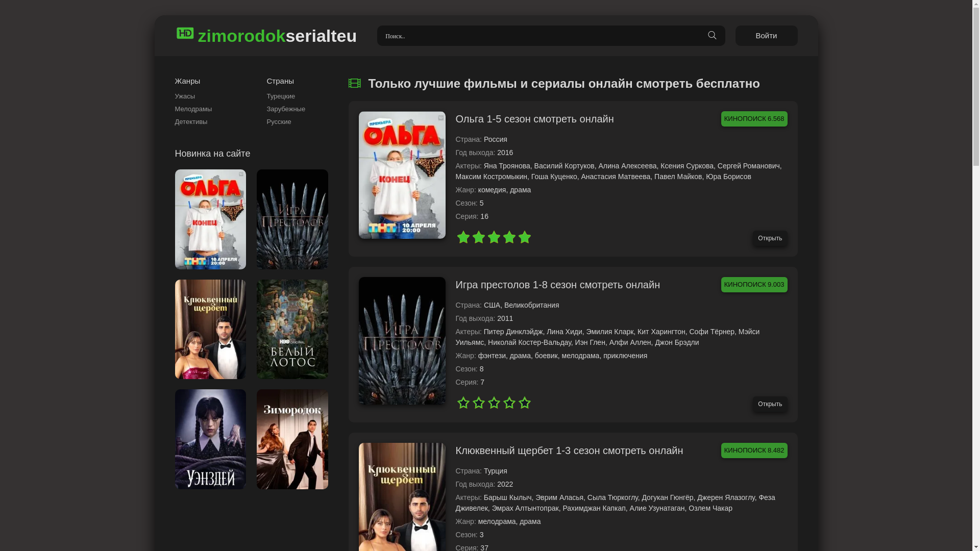980x551 pixels.
Task: Click the комедия genre link for Ольга
Action: pos(492,190)
